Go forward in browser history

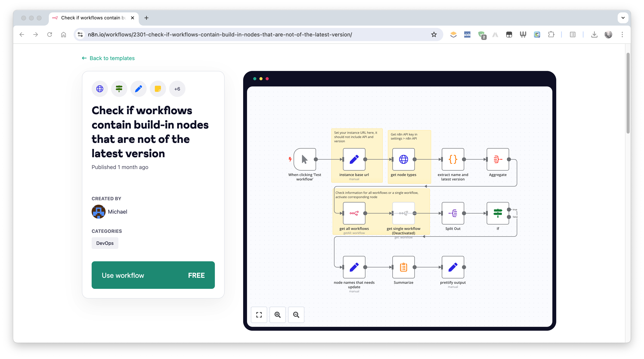(x=35, y=35)
